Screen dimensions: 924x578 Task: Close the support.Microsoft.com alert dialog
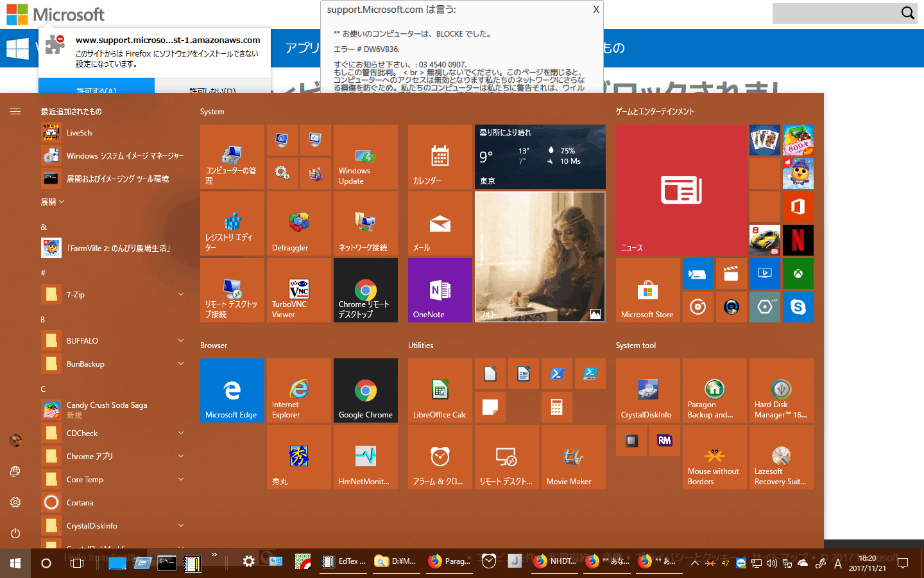[x=596, y=10]
